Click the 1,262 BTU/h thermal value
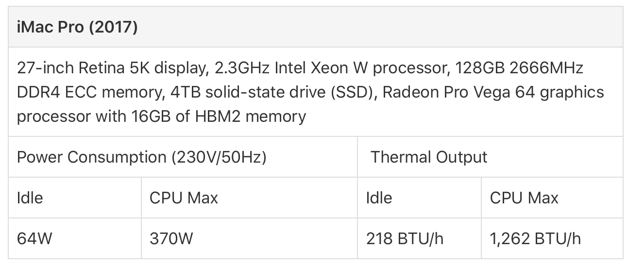The height and width of the screenshot is (266, 644). pyautogui.click(x=535, y=238)
